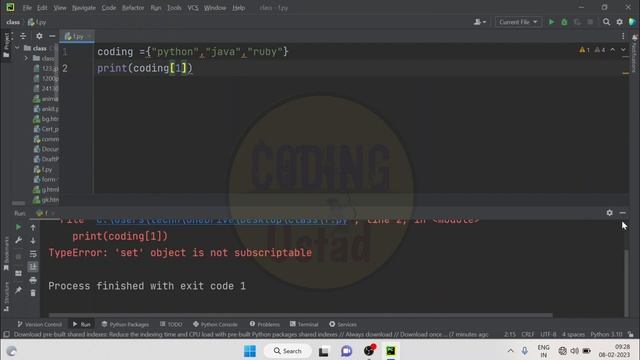The width and height of the screenshot is (640, 360).
Task: Move down the stack trace arrow
Action: click(x=33, y=241)
